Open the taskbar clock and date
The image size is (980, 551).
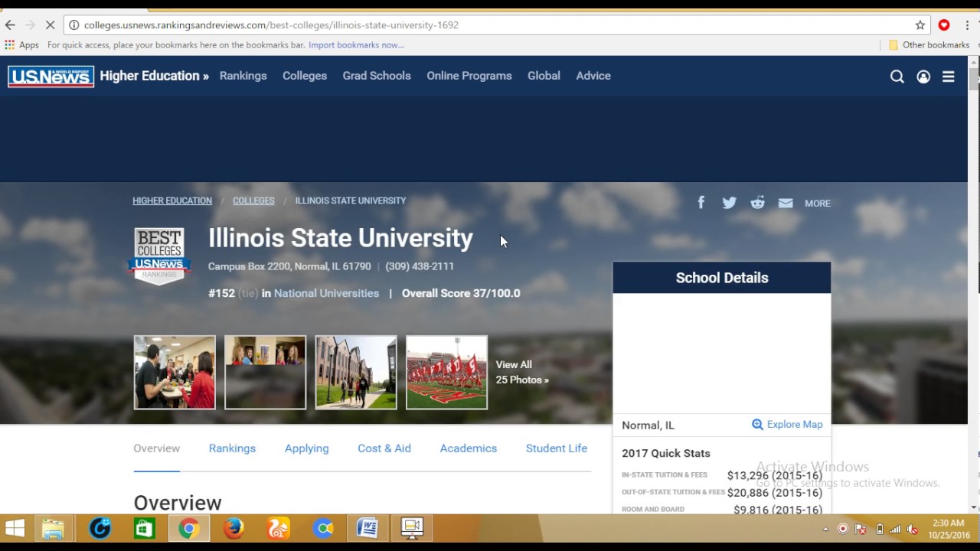pos(947,529)
